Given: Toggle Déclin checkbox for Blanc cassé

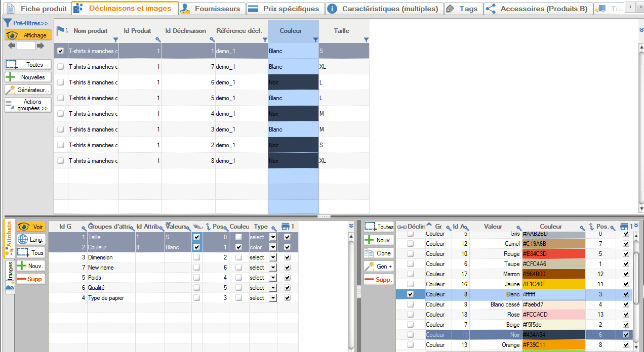Looking at the screenshot, I should (410, 304).
